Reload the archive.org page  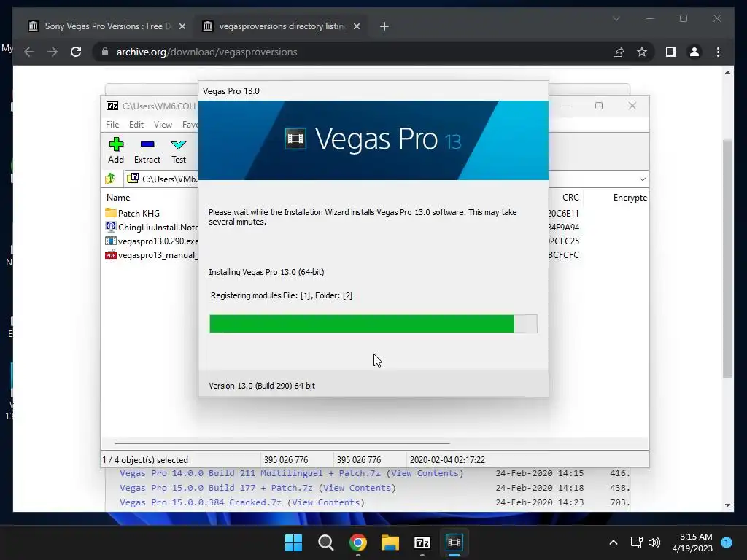(x=76, y=52)
